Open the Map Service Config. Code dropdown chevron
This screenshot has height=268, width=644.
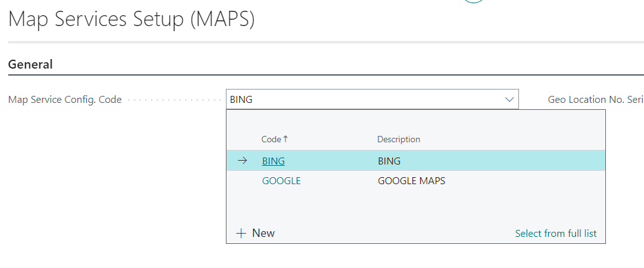point(509,100)
